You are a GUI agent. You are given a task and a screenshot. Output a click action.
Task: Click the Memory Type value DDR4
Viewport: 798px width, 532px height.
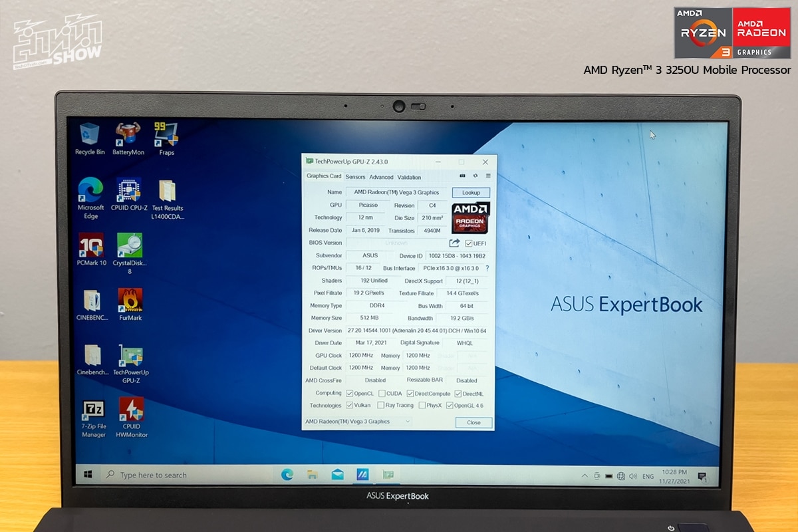pos(375,306)
